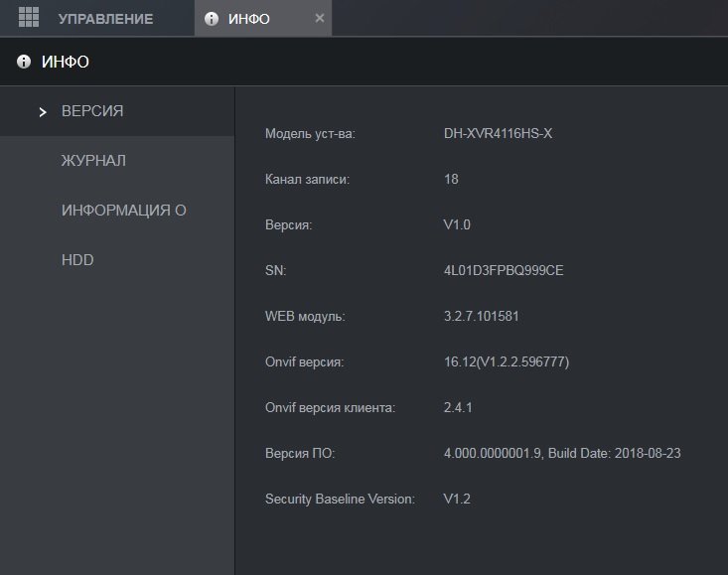
Task: Click the Onvif client version 2.4.1
Action: (x=458, y=407)
